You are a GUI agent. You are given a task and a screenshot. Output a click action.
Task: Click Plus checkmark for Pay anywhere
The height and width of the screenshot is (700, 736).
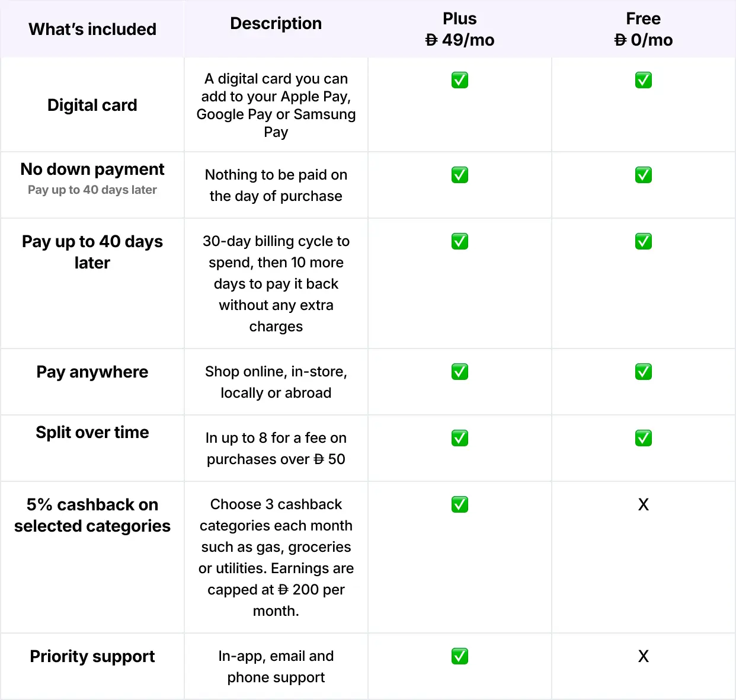pyautogui.click(x=460, y=372)
